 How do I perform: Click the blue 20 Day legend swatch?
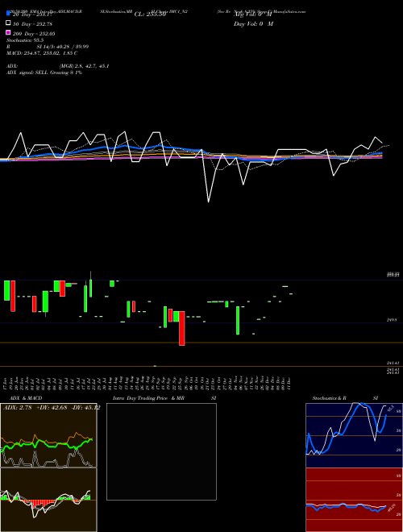tap(8, 14)
